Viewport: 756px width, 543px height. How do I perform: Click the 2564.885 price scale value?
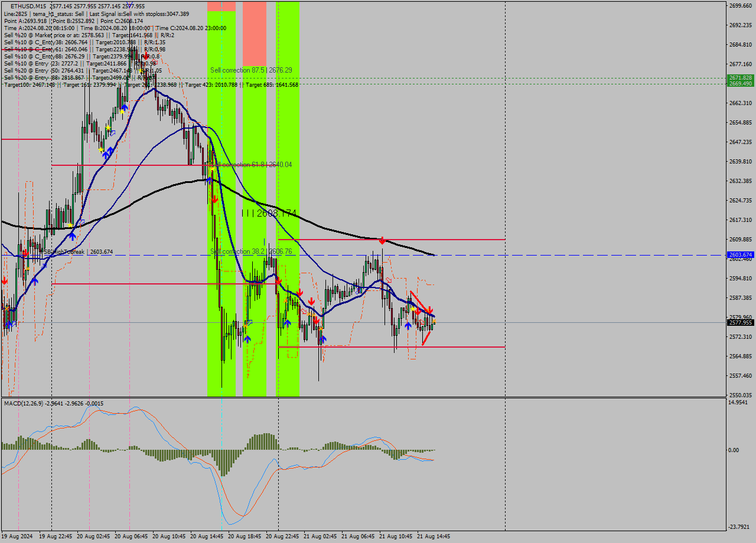[741, 356]
